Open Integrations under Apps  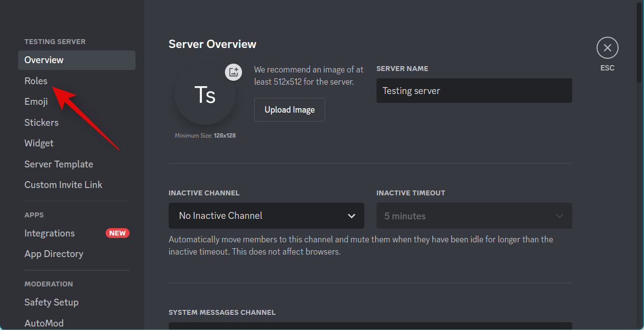(49, 234)
